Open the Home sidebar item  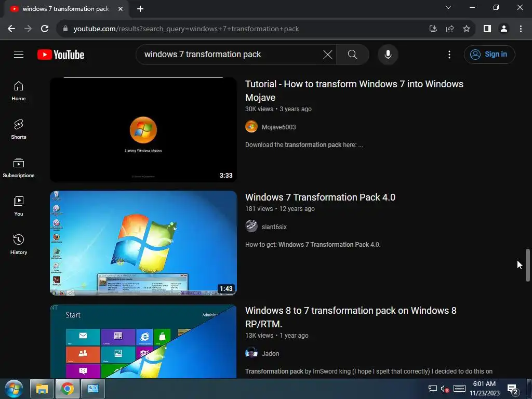pyautogui.click(x=19, y=91)
